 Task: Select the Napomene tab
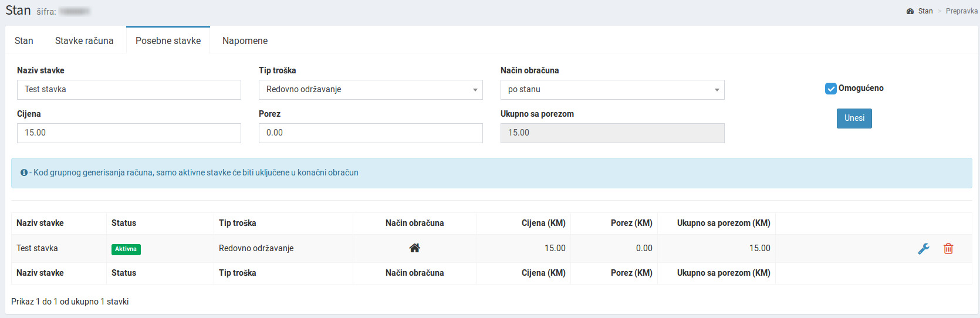click(x=245, y=40)
